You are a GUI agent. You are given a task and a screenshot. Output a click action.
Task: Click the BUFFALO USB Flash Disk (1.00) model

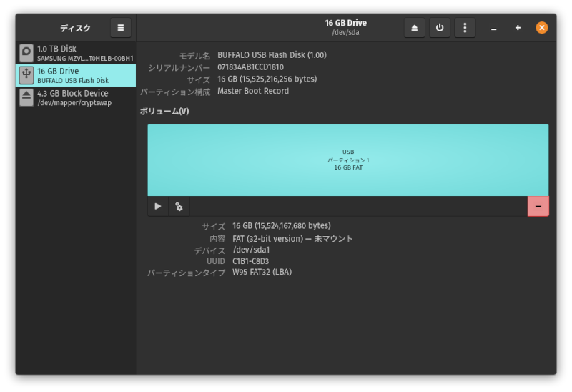272,55
